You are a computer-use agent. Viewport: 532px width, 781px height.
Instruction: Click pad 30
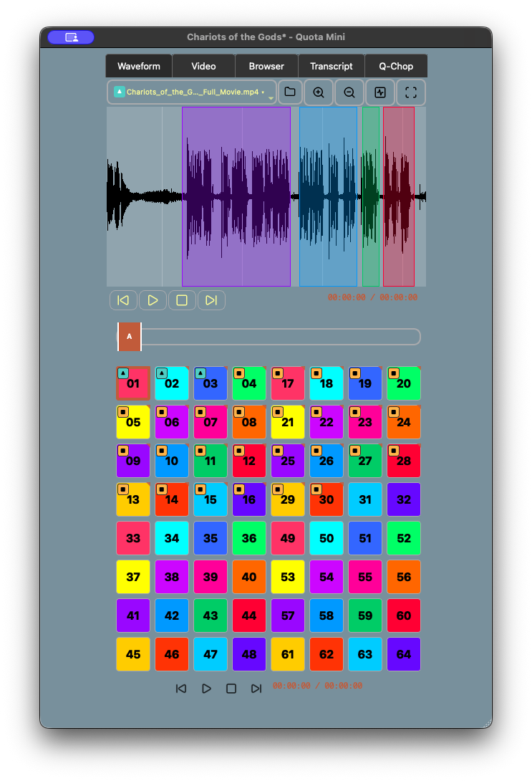click(327, 499)
